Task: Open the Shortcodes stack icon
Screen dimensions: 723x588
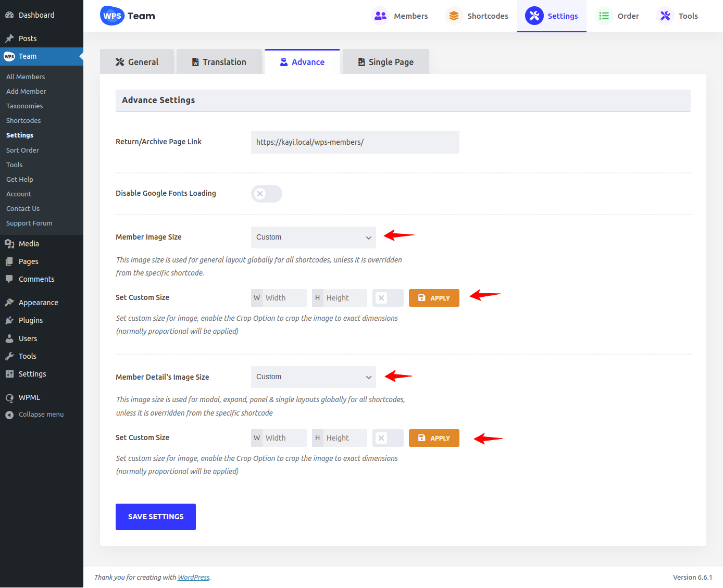Action: (x=454, y=16)
